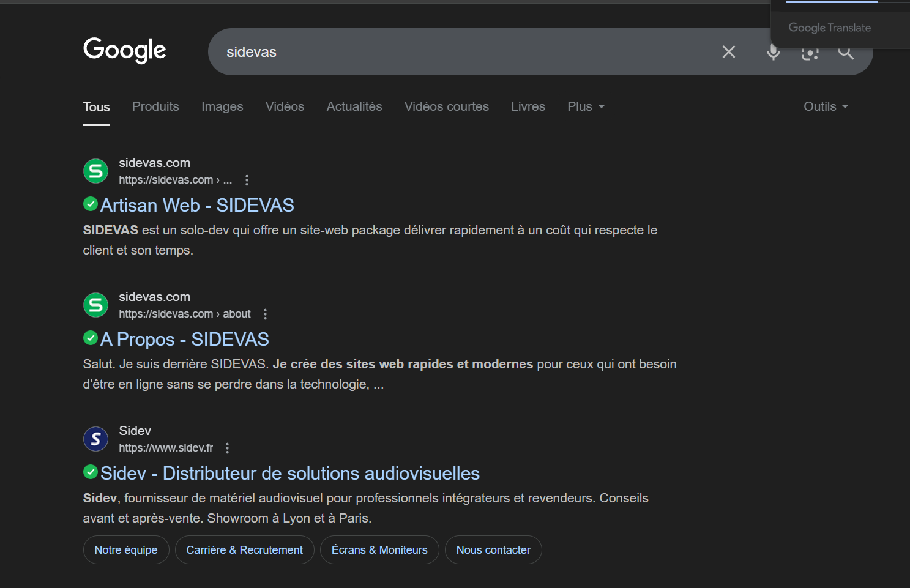The width and height of the screenshot is (910, 588).
Task: Click the Carrière & Recrutement sitelink chip
Action: [245, 549]
